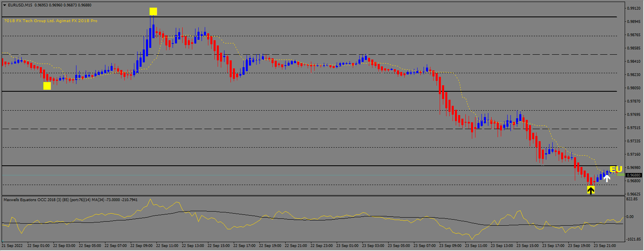Click the current price tag 0.96880
The image size is (644, 251).
634,175
